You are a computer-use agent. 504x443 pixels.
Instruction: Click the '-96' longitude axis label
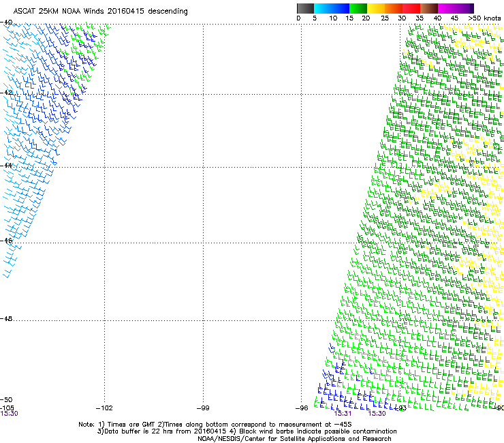click(302, 408)
